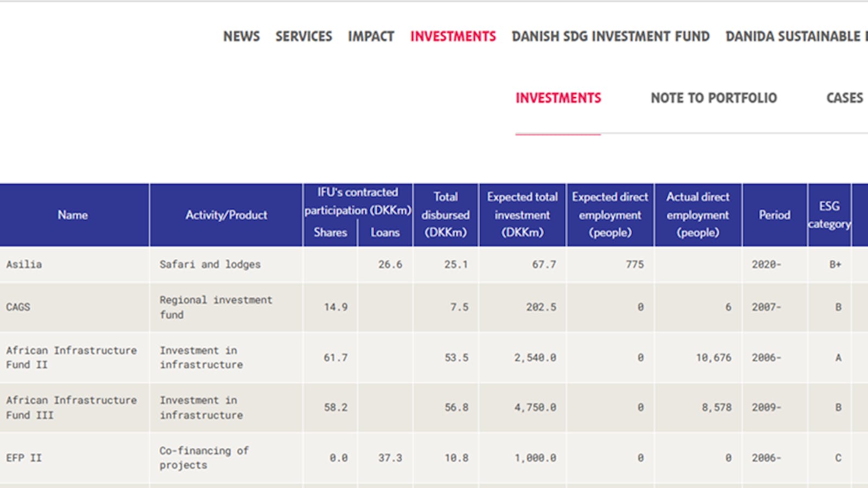Screen dimensions: 868x488
Task: Select INVESTMENTS in the top navigation
Action: pyautogui.click(x=453, y=36)
